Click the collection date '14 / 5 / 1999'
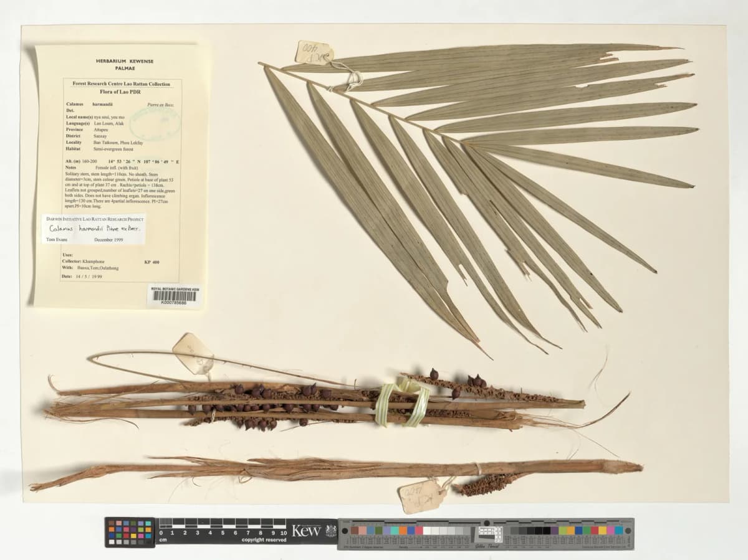The width and height of the screenshot is (748, 560). [89, 277]
